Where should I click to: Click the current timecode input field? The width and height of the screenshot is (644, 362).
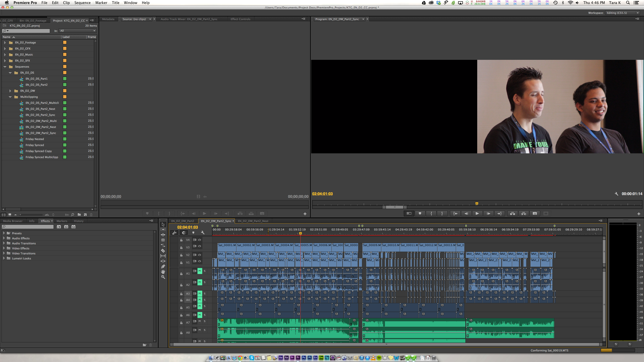(x=187, y=227)
